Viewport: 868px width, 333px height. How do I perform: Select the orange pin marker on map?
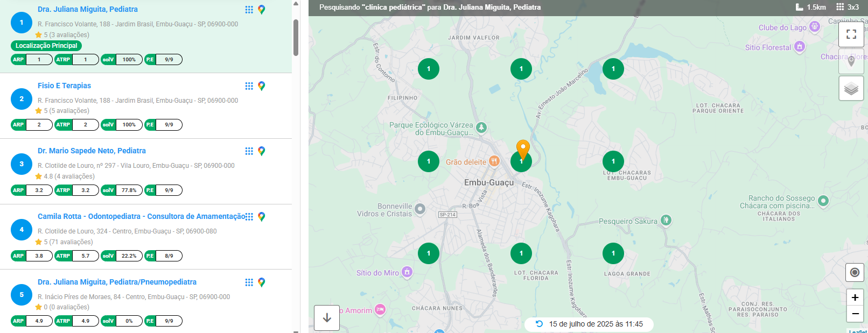522,148
